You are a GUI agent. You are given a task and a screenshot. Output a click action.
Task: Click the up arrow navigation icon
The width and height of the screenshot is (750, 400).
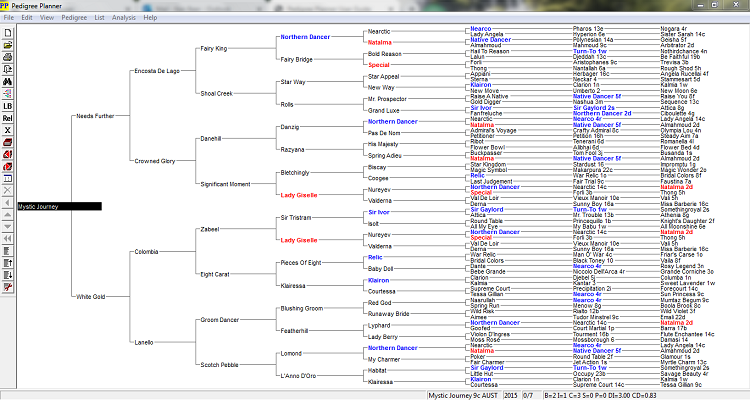click(7, 215)
